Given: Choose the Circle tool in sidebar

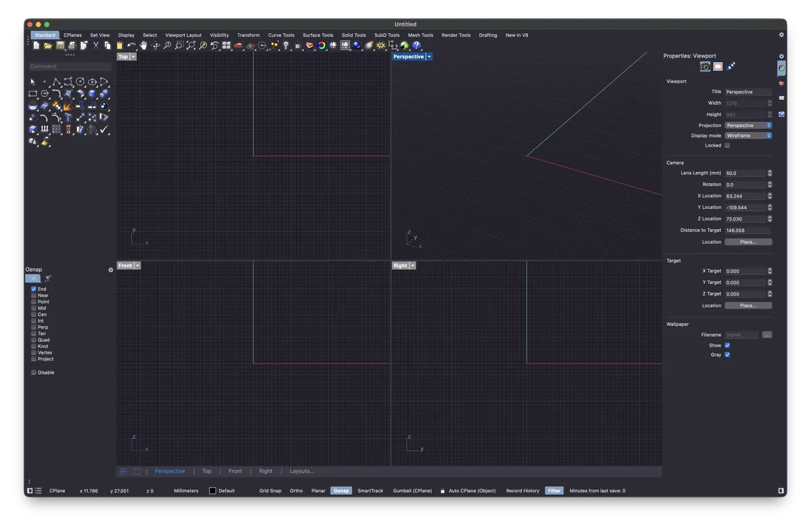Looking at the screenshot, I should 80,82.
